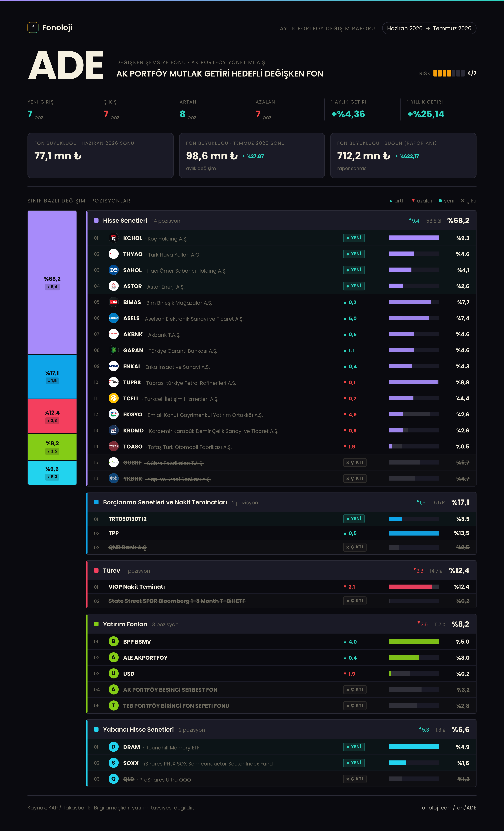
Task: Click the fund size 712,2 mn ₺
Action: (364, 156)
